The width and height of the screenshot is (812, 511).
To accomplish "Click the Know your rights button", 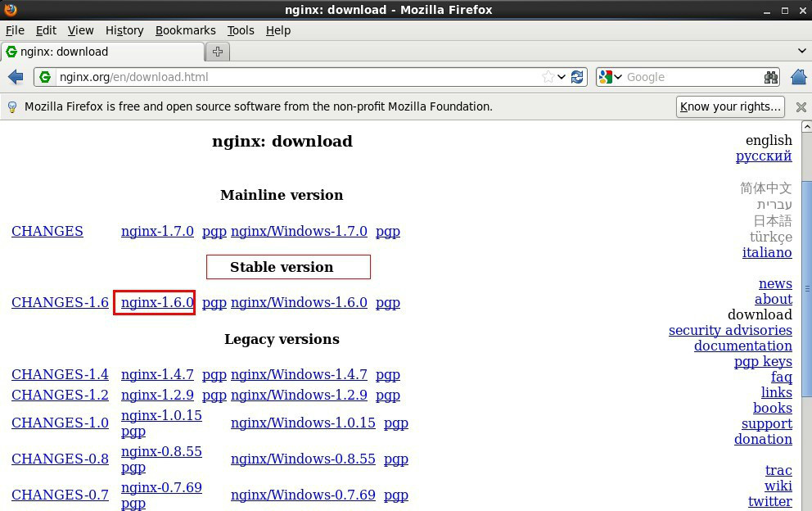I will point(730,106).
